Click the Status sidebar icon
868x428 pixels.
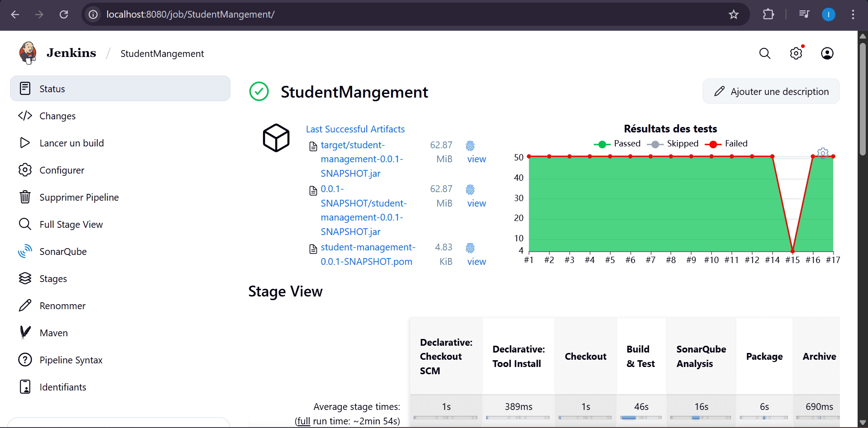click(25, 89)
